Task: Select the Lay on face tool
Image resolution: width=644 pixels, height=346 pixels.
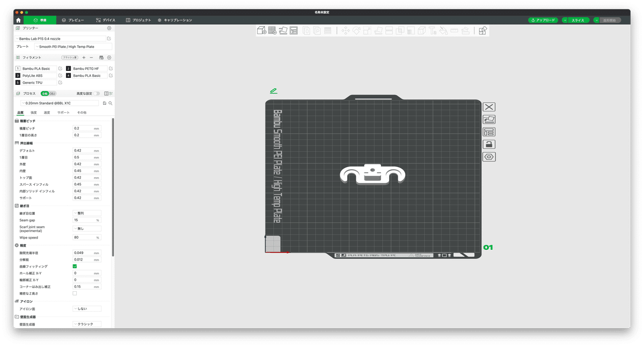Action: (x=378, y=31)
